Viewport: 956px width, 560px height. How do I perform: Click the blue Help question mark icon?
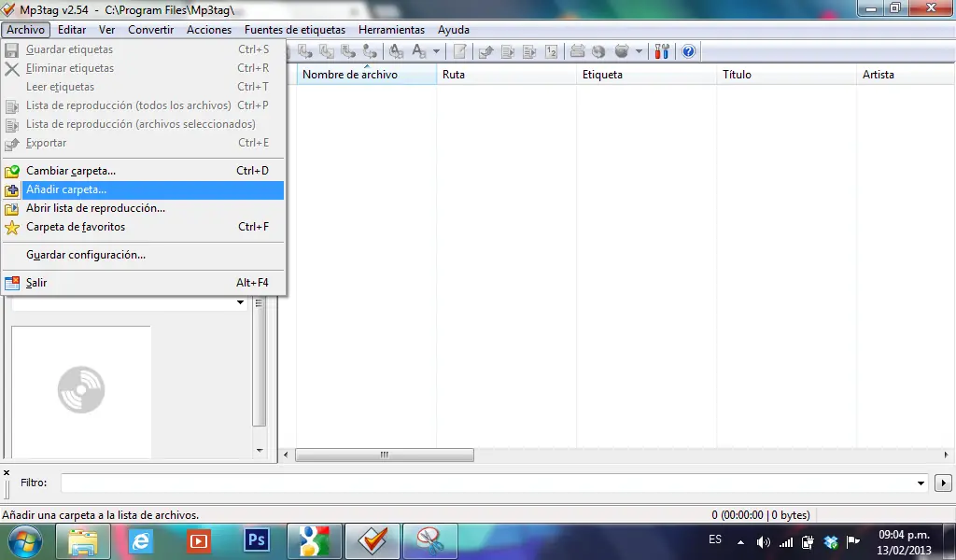[x=688, y=51]
